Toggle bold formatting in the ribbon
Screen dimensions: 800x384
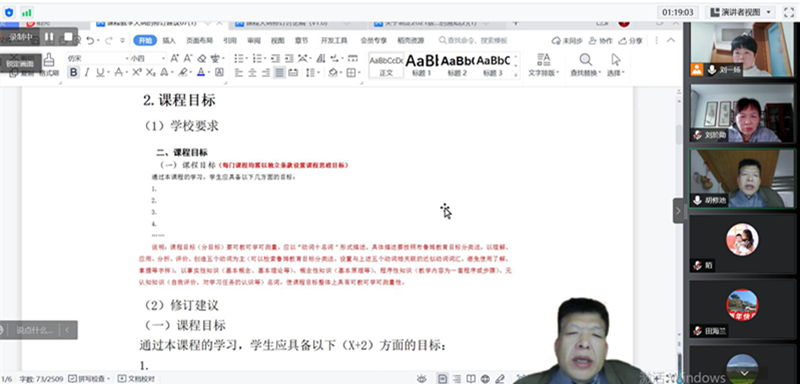[x=73, y=73]
